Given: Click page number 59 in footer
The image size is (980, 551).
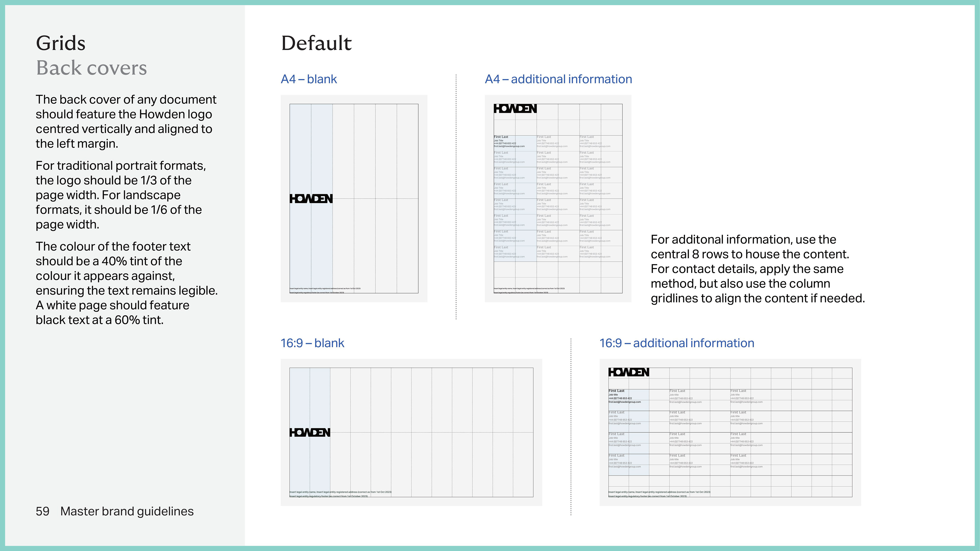Looking at the screenshot, I should [42, 511].
